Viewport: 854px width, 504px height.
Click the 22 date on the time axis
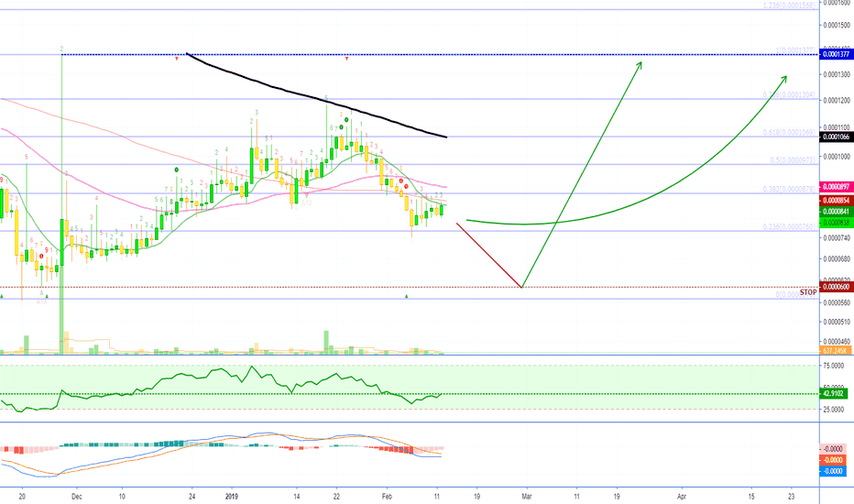(x=336, y=497)
